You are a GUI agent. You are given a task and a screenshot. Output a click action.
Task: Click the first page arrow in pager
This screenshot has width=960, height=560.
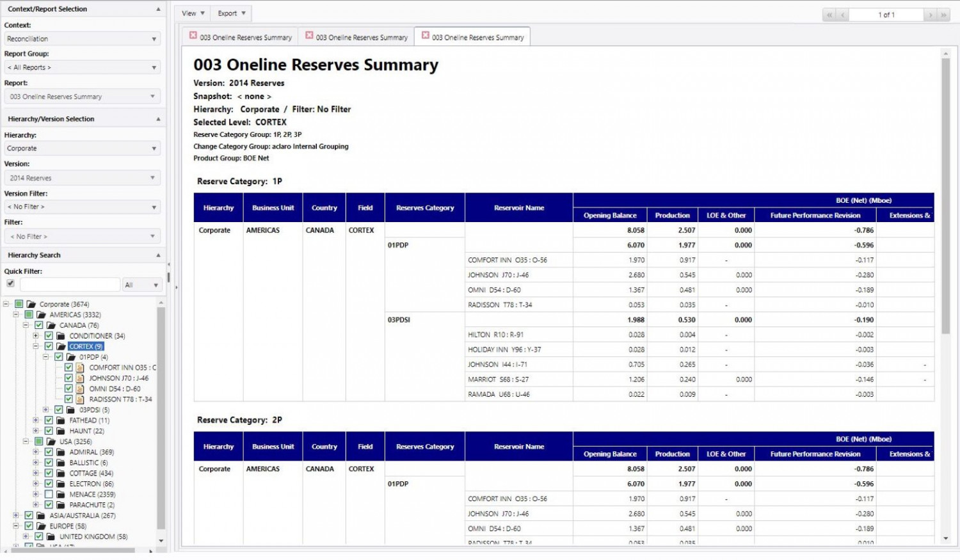click(x=829, y=15)
